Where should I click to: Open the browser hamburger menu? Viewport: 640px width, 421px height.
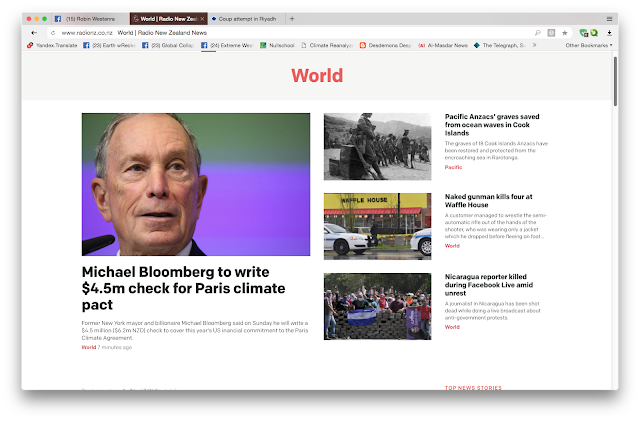[609, 19]
